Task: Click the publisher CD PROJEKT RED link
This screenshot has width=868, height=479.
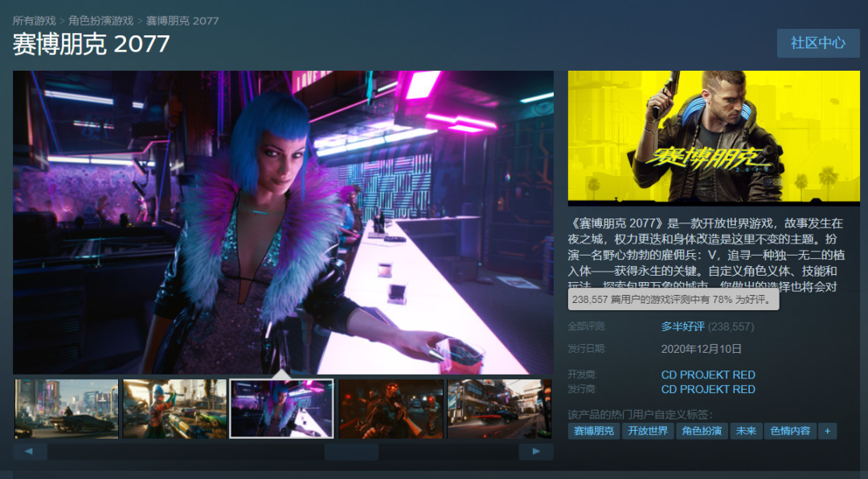Action: (708, 389)
